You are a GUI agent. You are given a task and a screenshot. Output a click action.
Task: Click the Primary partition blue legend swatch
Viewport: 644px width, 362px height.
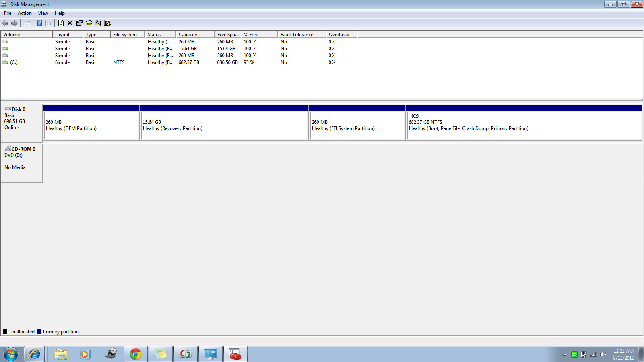(39, 332)
